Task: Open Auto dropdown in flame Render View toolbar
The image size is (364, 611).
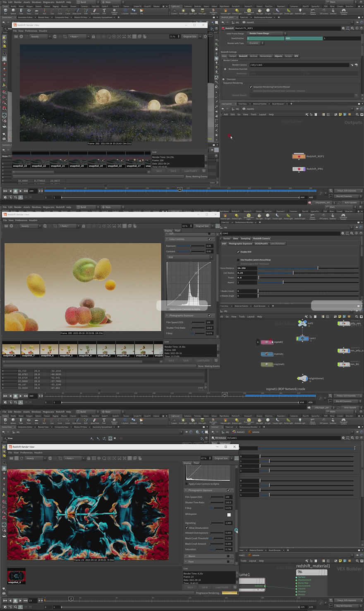Action: (74, 458)
